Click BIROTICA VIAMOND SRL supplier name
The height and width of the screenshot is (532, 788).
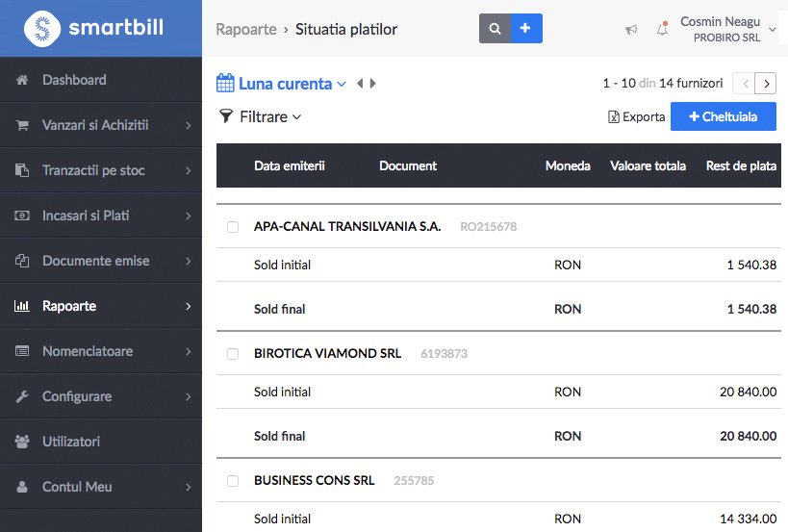tap(328, 354)
